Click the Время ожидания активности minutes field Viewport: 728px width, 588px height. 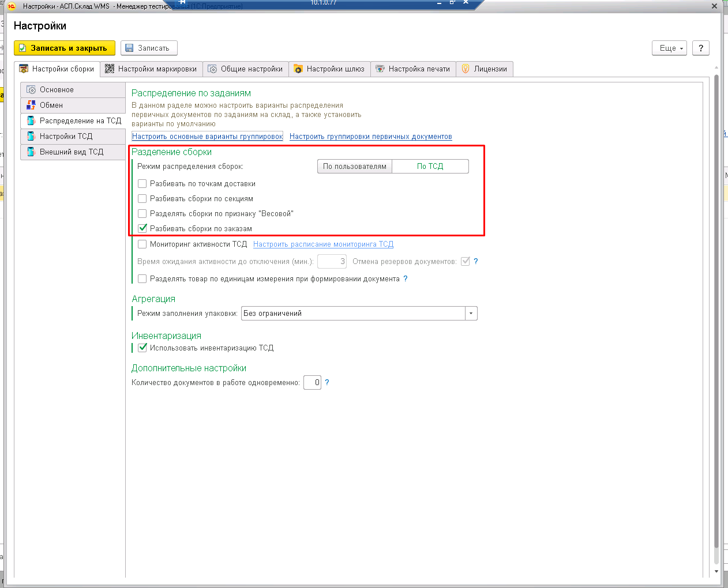332,262
